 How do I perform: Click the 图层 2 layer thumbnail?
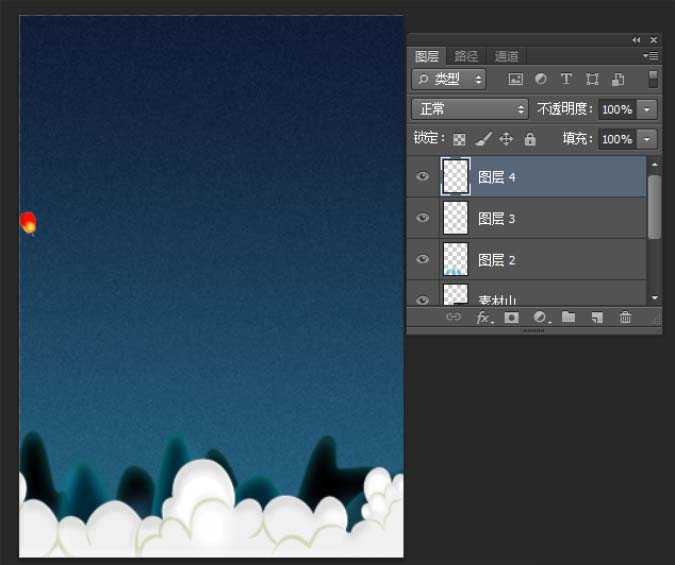456,259
